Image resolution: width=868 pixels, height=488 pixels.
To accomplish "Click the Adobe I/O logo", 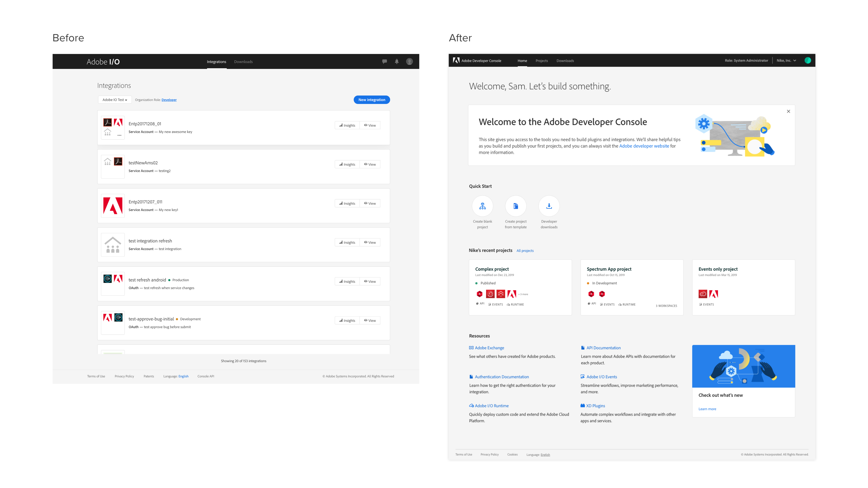I will pos(103,62).
